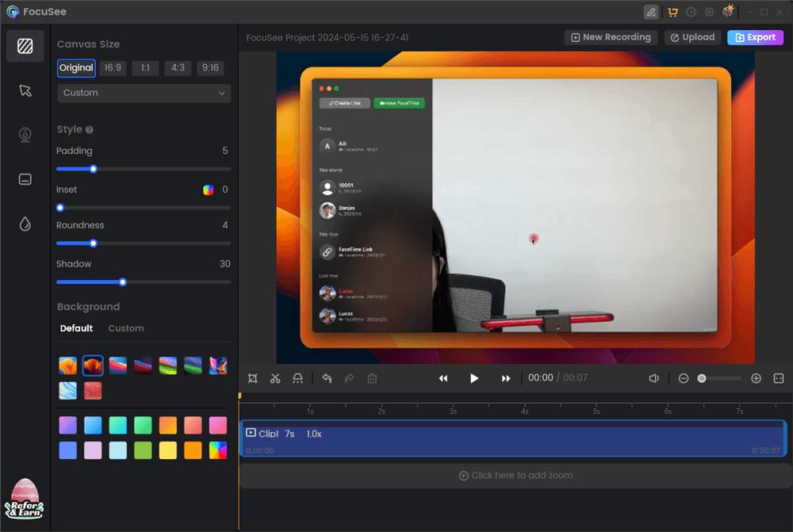Select the 1:1 canvas ratio
This screenshot has width=793, height=532.
(x=145, y=67)
